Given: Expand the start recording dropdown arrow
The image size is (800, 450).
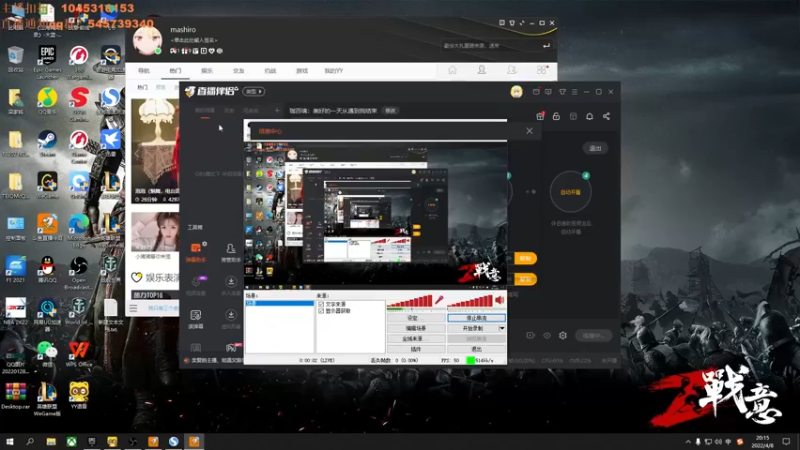Looking at the screenshot, I should [502, 328].
